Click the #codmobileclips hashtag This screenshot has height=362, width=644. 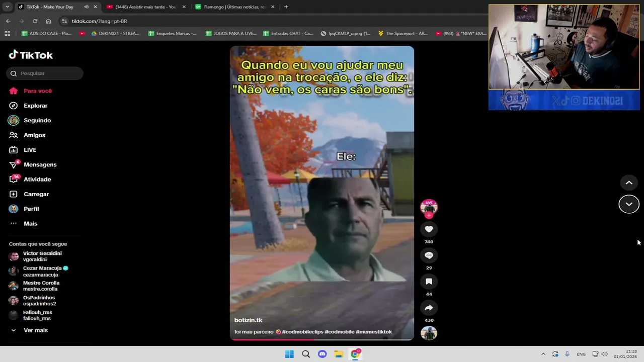point(302,332)
